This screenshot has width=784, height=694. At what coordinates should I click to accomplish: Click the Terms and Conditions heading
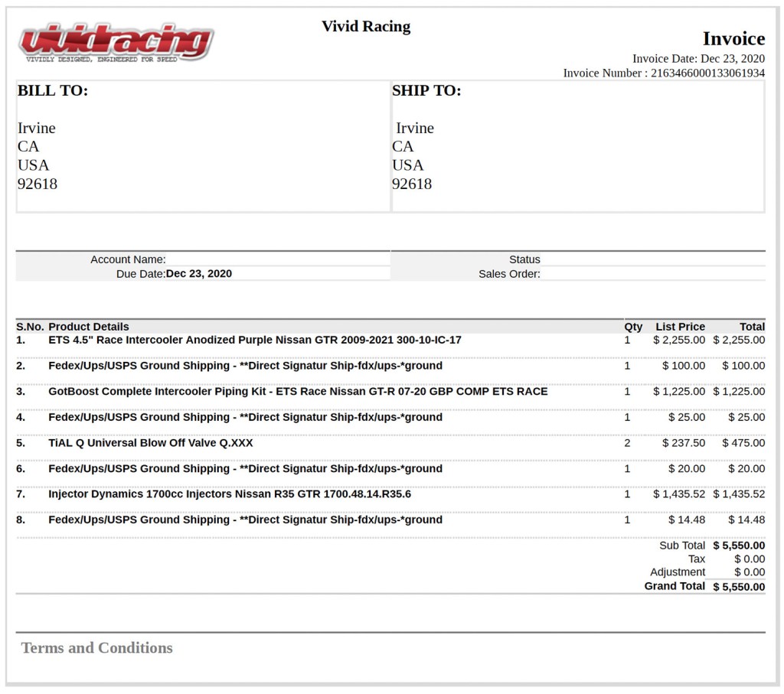pos(97,648)
